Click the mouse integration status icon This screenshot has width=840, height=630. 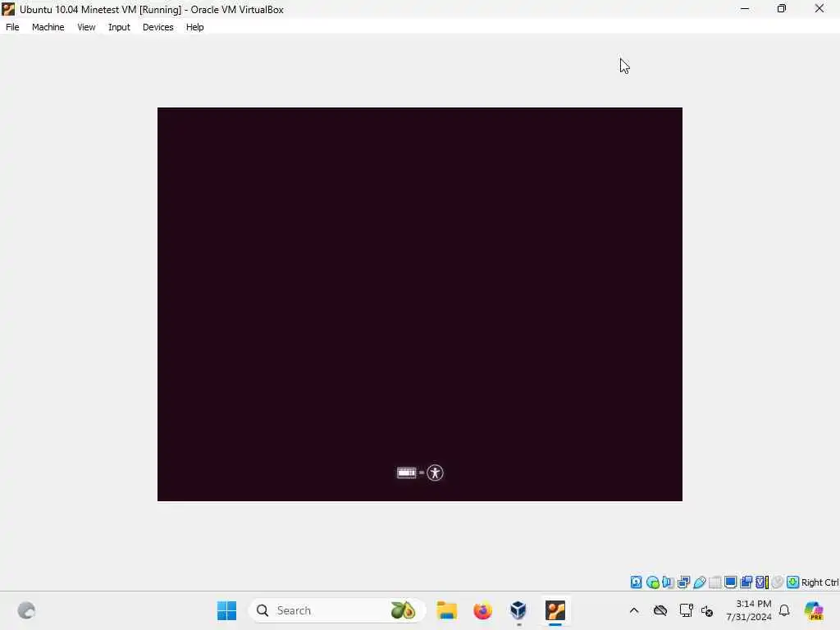pyautogui.click(x=778, y=582)
